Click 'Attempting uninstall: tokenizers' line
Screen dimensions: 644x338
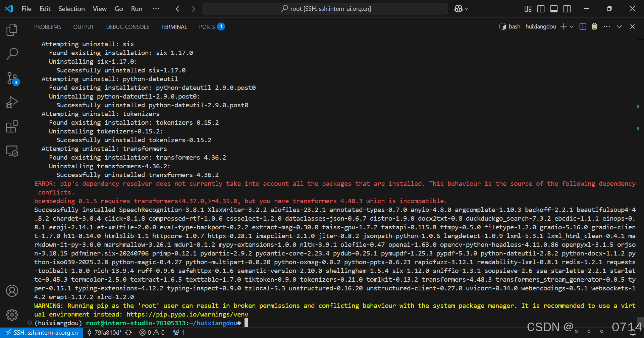(100, 114)
